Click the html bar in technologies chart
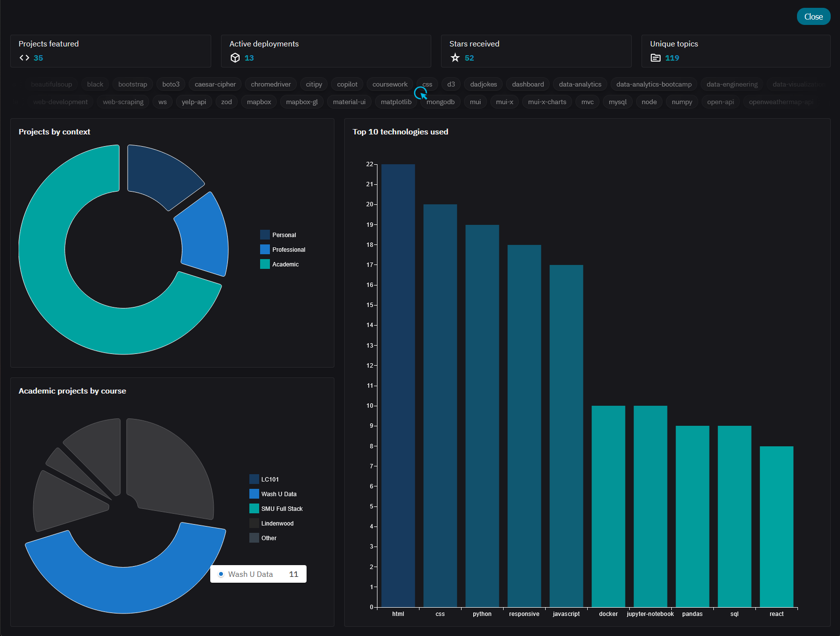Viewport: 840px width, 636px height. click(398, 385)
